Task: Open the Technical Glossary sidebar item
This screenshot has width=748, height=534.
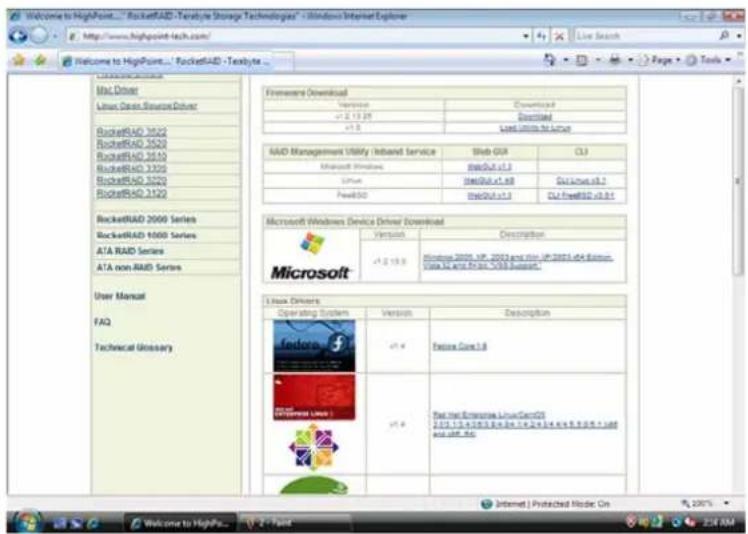Action: (134, 347)
